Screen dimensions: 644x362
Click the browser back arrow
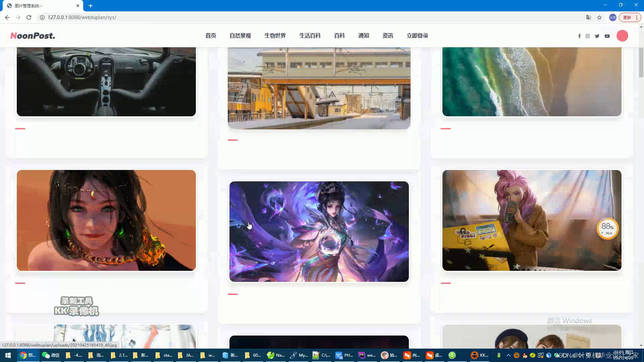7,17
